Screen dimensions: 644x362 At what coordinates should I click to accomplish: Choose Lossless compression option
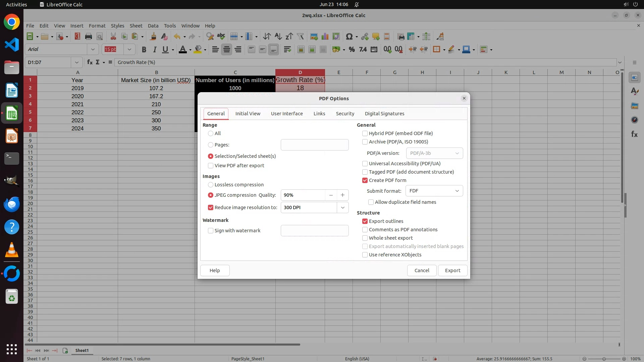pos(211,185)
